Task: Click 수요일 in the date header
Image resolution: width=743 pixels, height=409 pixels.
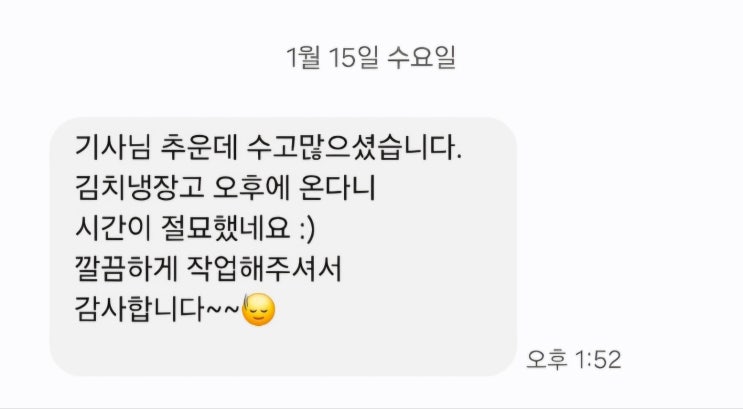Action: tap(422, 58)
